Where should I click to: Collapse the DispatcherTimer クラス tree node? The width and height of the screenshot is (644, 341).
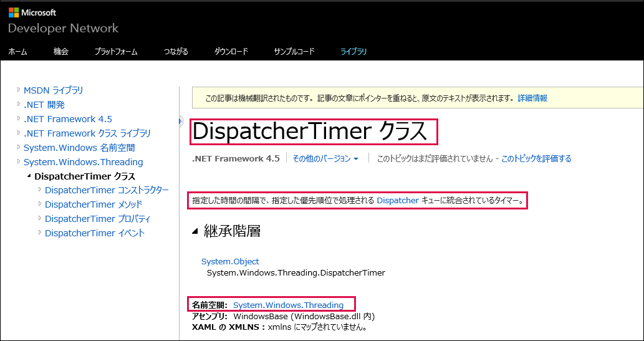[29, 176]
